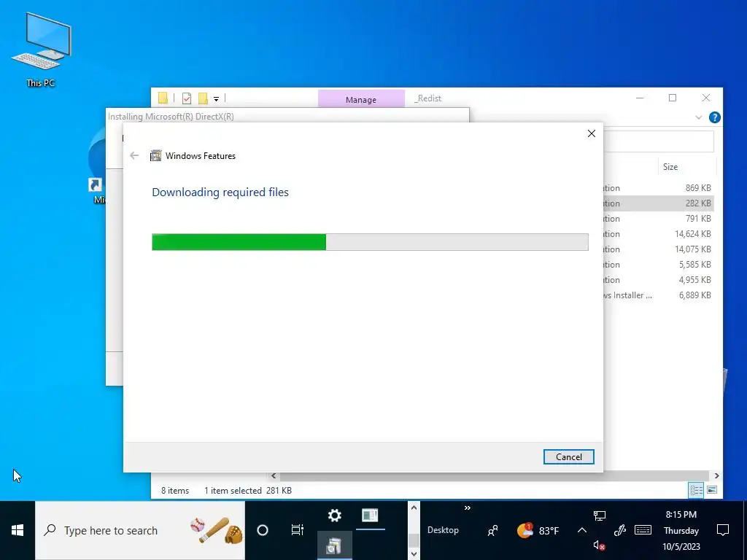Select the file row sized 14,624 KB
The width and height of the screenshot is (747, 560).
(659, 234)
